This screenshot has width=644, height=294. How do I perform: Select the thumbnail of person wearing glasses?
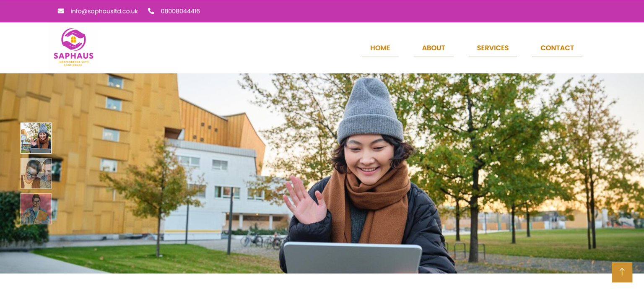click(36, 173)
